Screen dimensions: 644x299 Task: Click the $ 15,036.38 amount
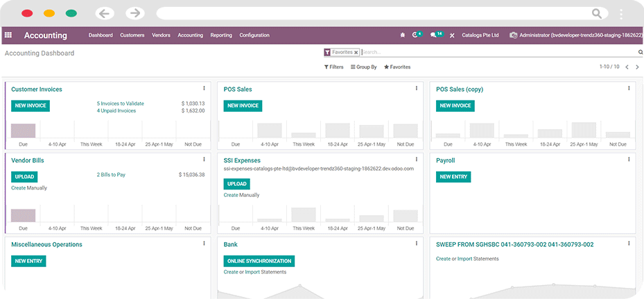click(x=192, y=175)
